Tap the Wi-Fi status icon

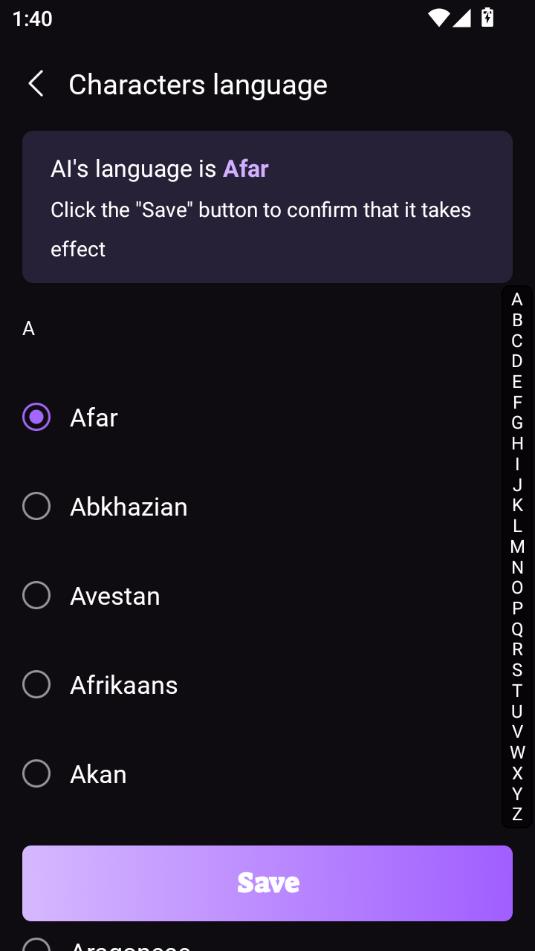[439, 18]
